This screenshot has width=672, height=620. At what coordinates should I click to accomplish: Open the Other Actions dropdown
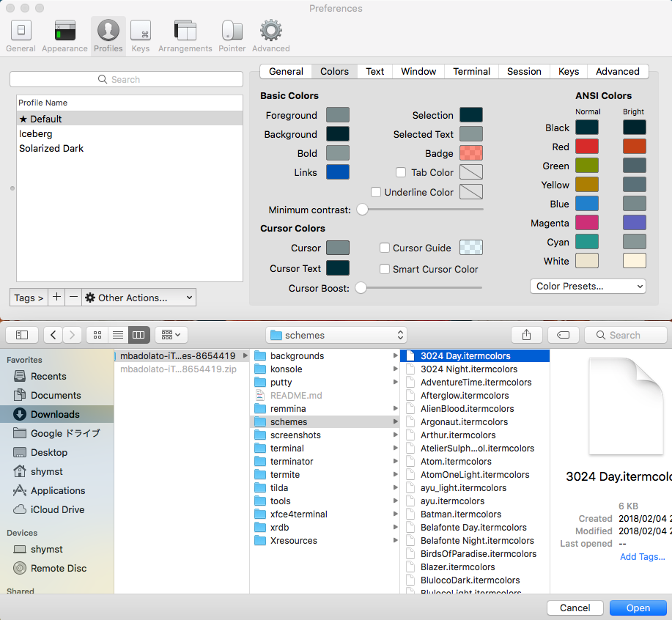pos(139,298)
